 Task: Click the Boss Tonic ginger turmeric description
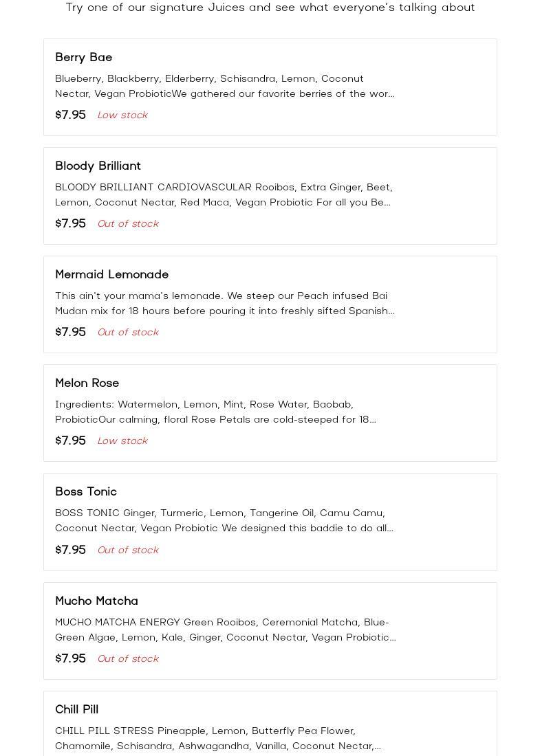[x=224, y=520]
